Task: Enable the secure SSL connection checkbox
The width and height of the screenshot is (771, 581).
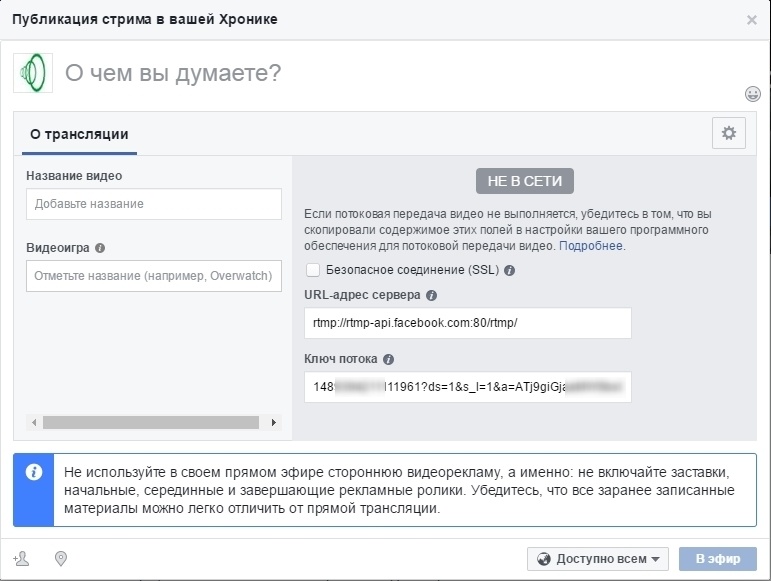Action: [313, 270]
